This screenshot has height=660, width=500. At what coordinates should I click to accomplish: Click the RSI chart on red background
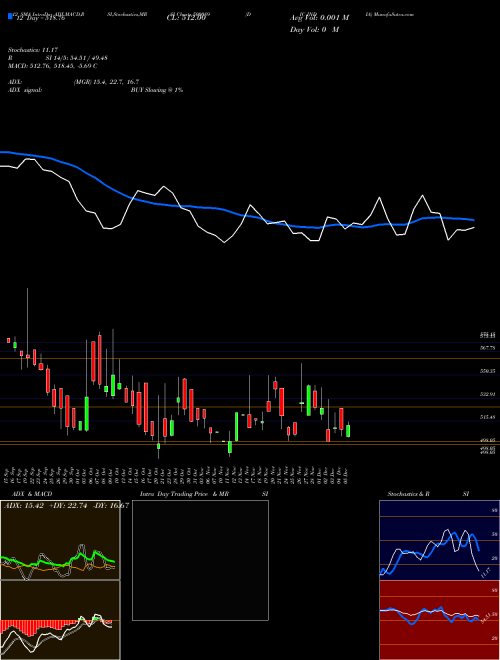tap(439, 620)
